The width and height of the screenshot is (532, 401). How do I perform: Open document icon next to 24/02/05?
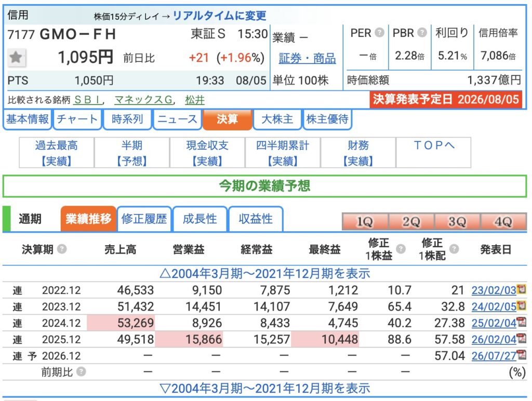pyautogui.click(x=521, y=305)
